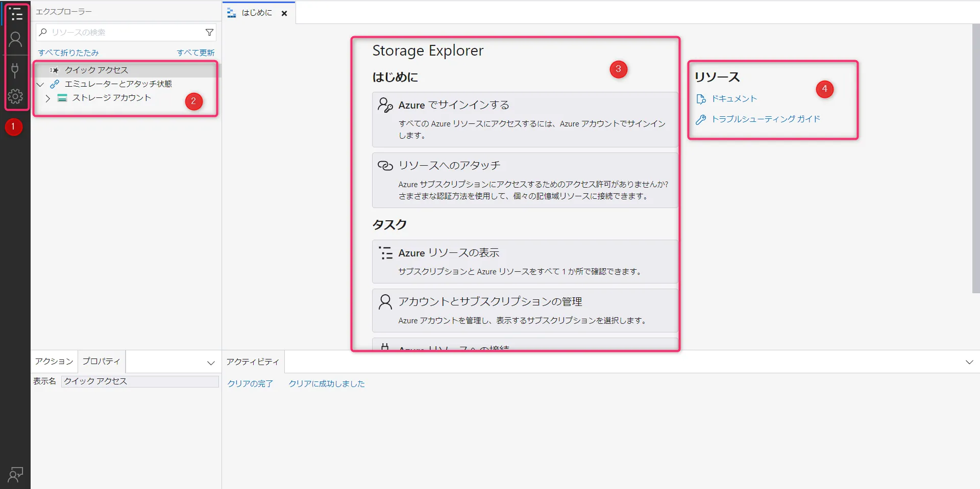Select ストレージ アカウント tree row
The width and height of the screenshot is (980, 489).
pos(126,98)
